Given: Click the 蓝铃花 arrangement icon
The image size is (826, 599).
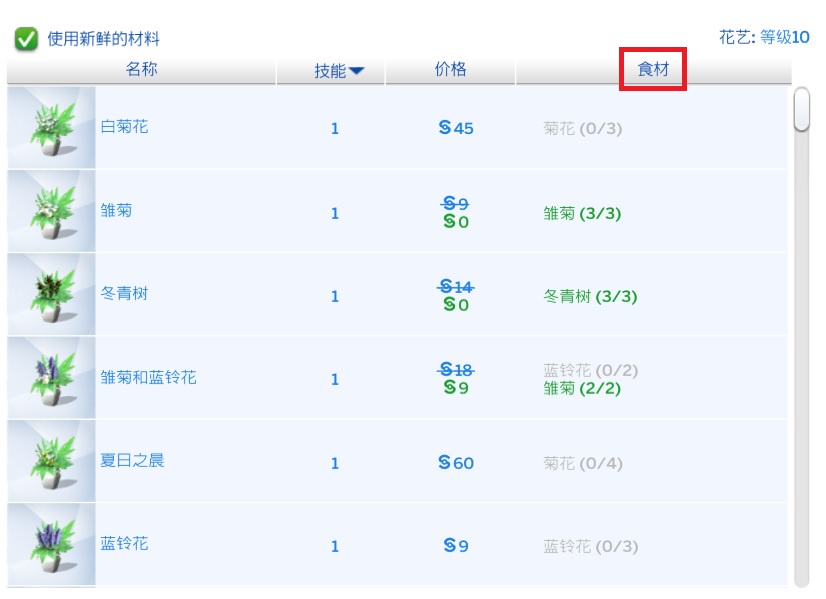Looking at the screenshot, I should (x=51, y=545).
